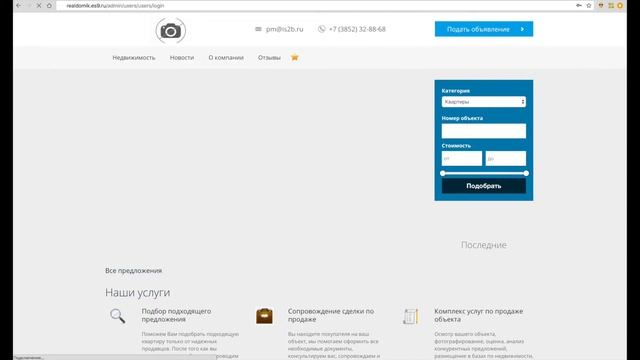Image resolution: width=640 pixels, height=360 pixels.
Task: Click the Наши услуги heading
Action: click(x=138, y=293)
